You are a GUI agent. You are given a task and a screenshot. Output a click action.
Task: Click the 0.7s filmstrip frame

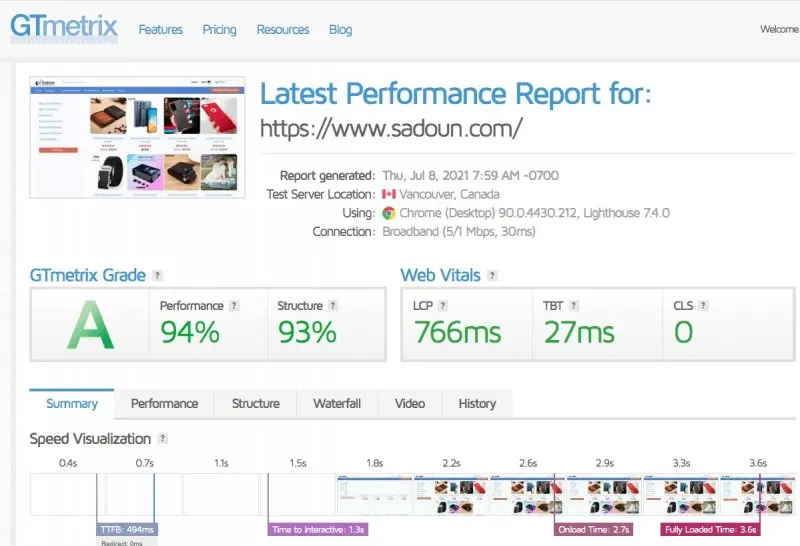tap(144, 494)
